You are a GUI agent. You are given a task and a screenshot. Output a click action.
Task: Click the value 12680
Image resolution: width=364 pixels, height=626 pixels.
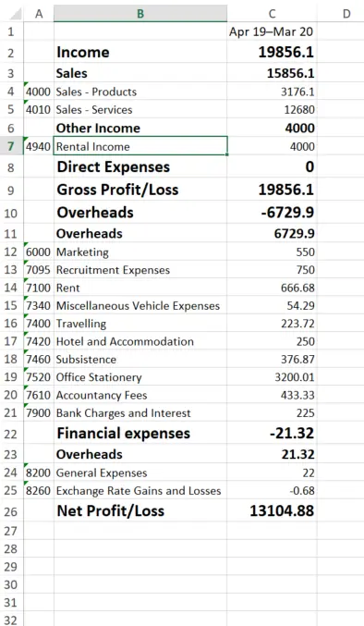[272, 110]
